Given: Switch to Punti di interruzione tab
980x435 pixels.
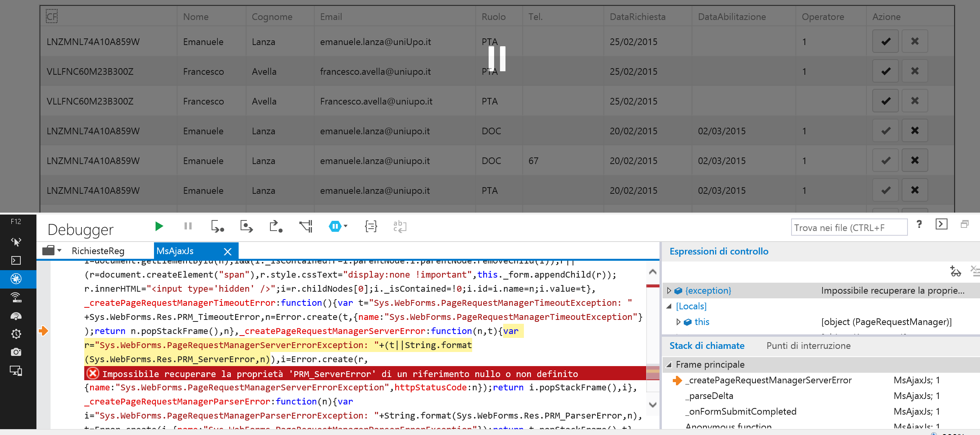Looking at the screenshot, I should [808, 346].
